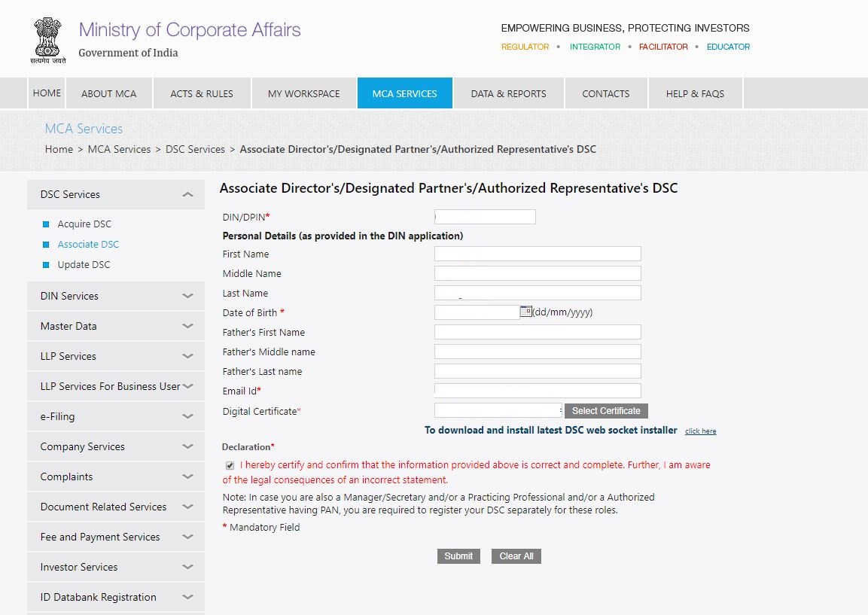This screenshot has height=615, width=868.
Task: Open the DATA & REPORTS menu tab
Action: tap(508, 93)
